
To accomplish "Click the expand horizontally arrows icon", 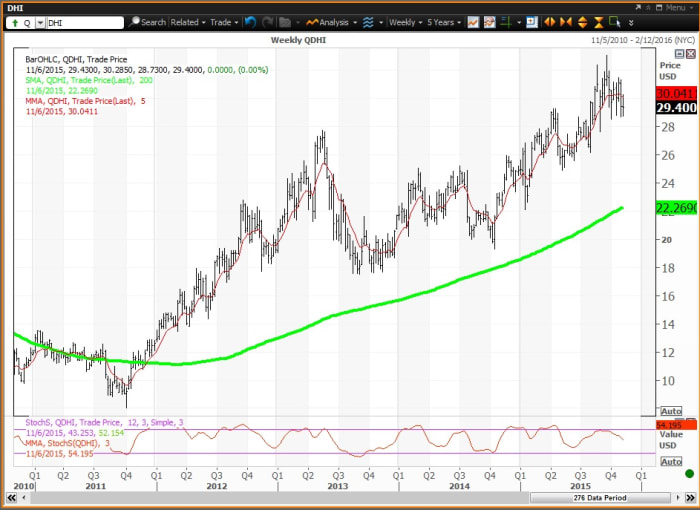I will [x=548, y=22].
